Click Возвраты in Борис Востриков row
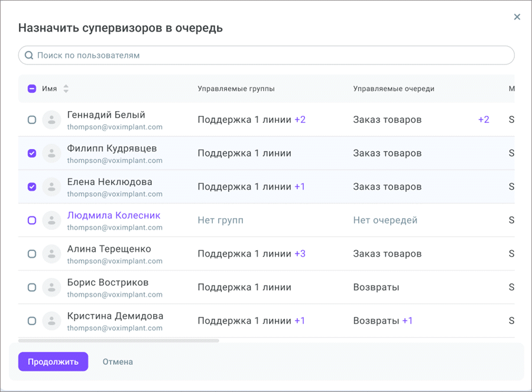This screenshot has width=532, height=392. (x=377, y=287)
